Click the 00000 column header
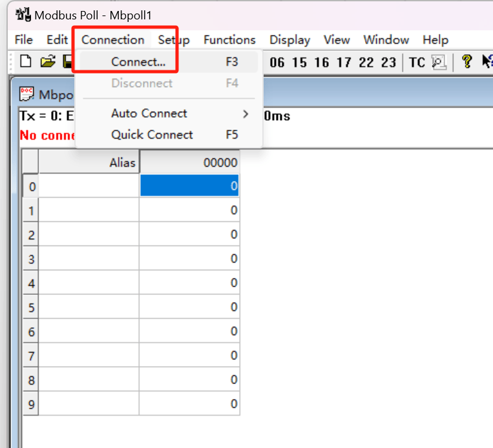The image size is (493, 448). click(189, 162)
